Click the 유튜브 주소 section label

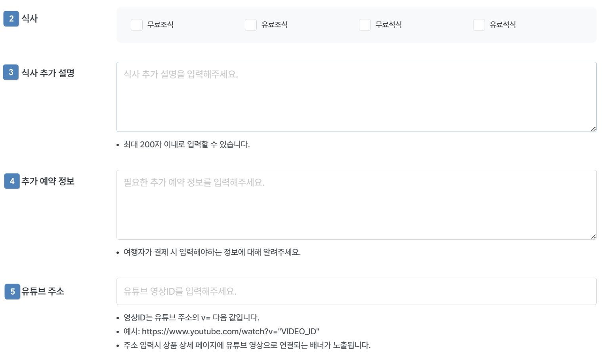coord(43,292)
